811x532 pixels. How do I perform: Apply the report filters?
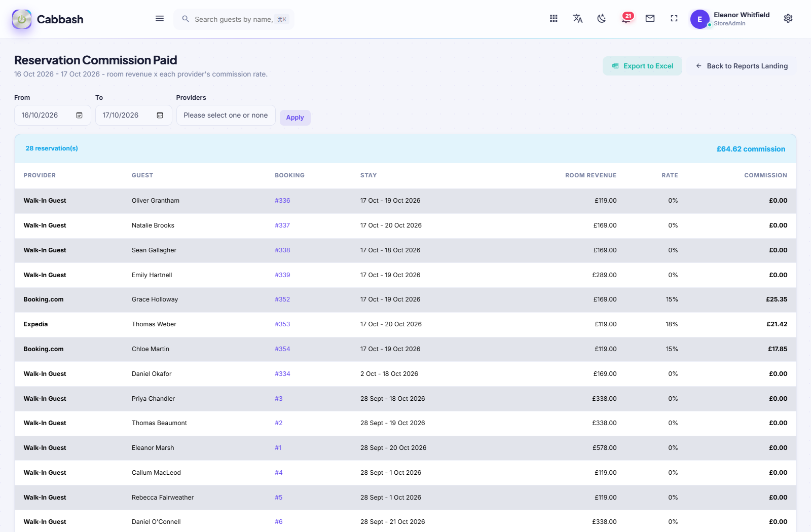pyautogui.click(x=295, y=118)
